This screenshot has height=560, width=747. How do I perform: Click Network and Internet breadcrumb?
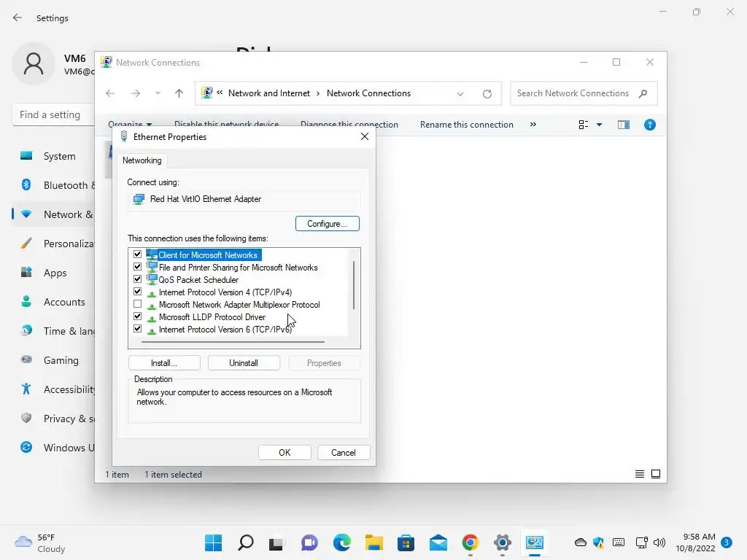click(268, 93)
